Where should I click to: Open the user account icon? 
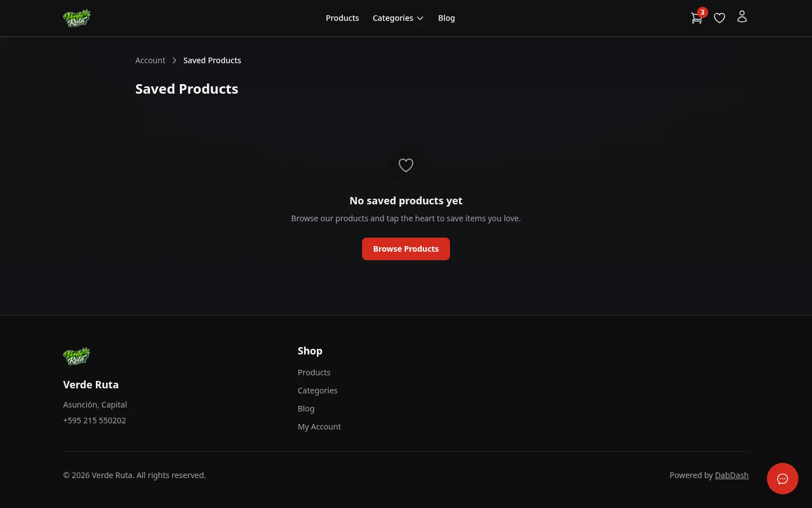(742, 16)
